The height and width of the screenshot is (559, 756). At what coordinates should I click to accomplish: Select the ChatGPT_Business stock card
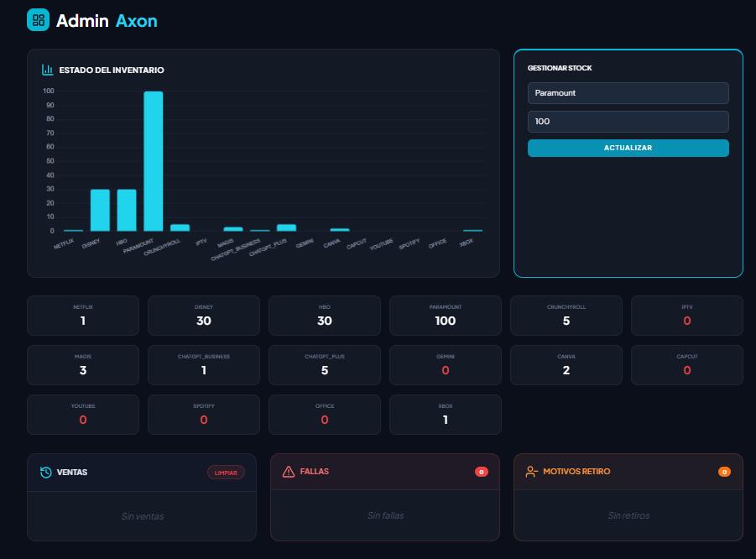(203, 365)
